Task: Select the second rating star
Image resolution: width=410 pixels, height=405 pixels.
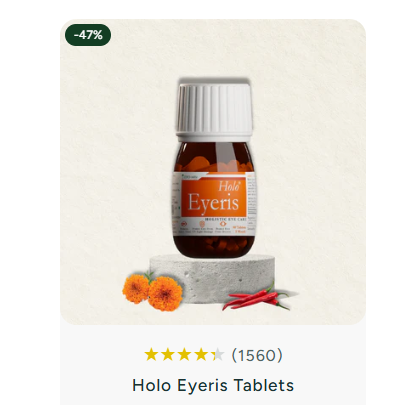Action: pyautogui.click(x=168, y=355)
